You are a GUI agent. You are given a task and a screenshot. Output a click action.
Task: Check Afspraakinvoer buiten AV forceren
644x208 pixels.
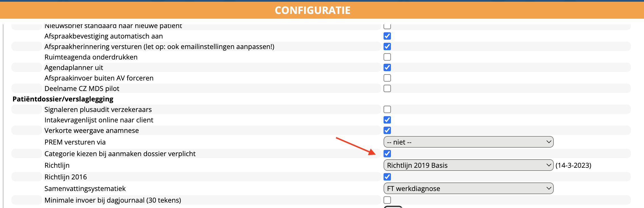click(x=387, y=78)
